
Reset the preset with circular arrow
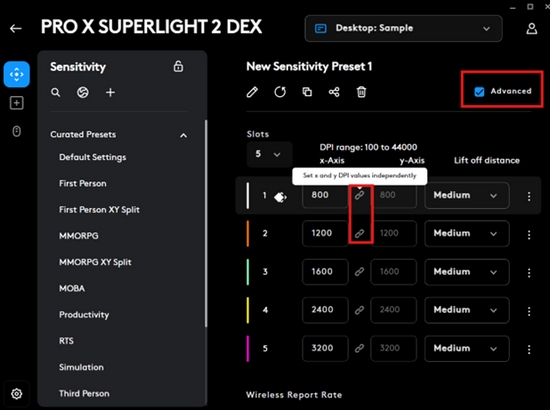(x=280, y=92)
